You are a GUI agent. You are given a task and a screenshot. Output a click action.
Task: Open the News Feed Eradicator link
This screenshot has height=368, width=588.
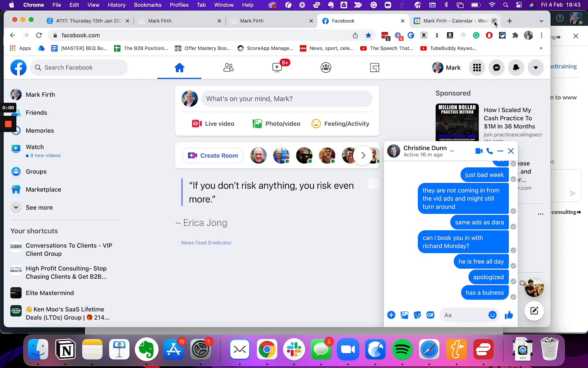click(x=206, y=243)
